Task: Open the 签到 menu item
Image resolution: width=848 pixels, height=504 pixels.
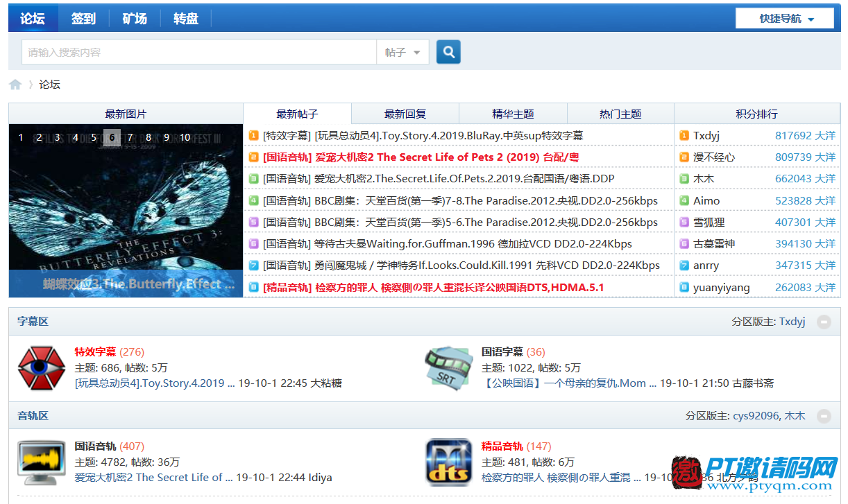Action: click(83, 19)
